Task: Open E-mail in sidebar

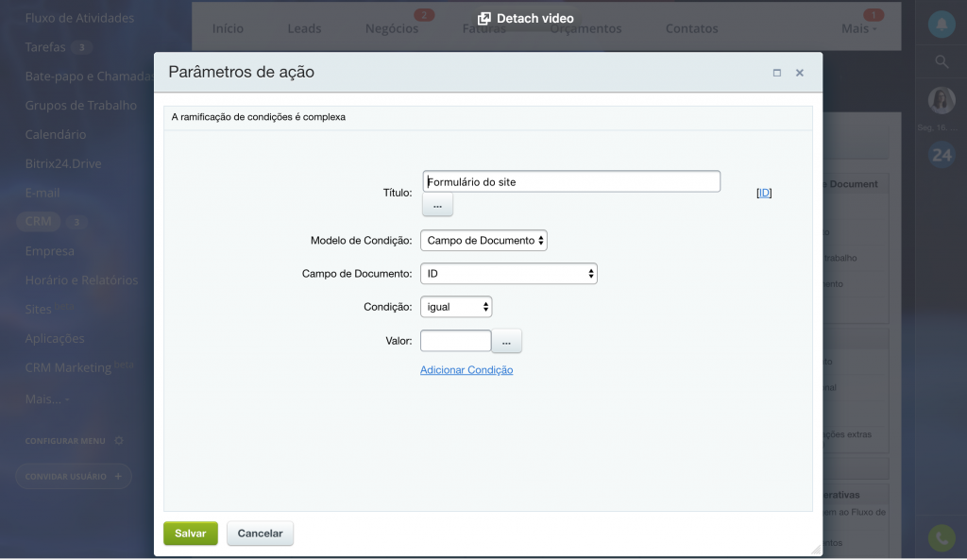Action: pyautogui.click(x=42, y=193)
